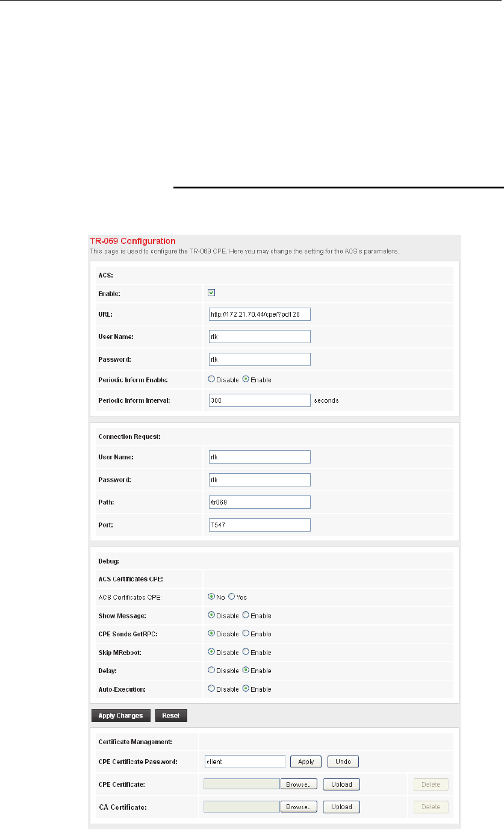This screenshot has width=504, height=829.
Task: Click the CA Certificate file path box
Action: click(x=242, y=807)
